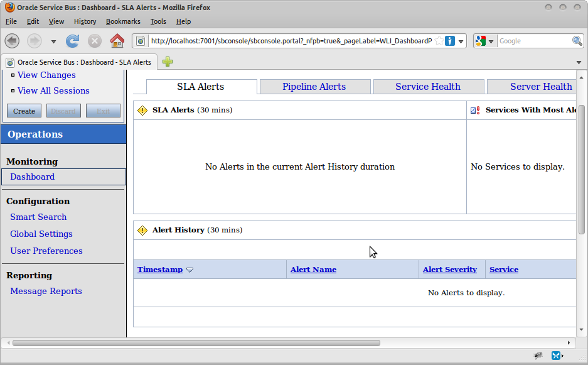Viewport: 588px width, 365px height.
Task: Open the back/forward history dropdown arrow
Action: tap(53, 41)
